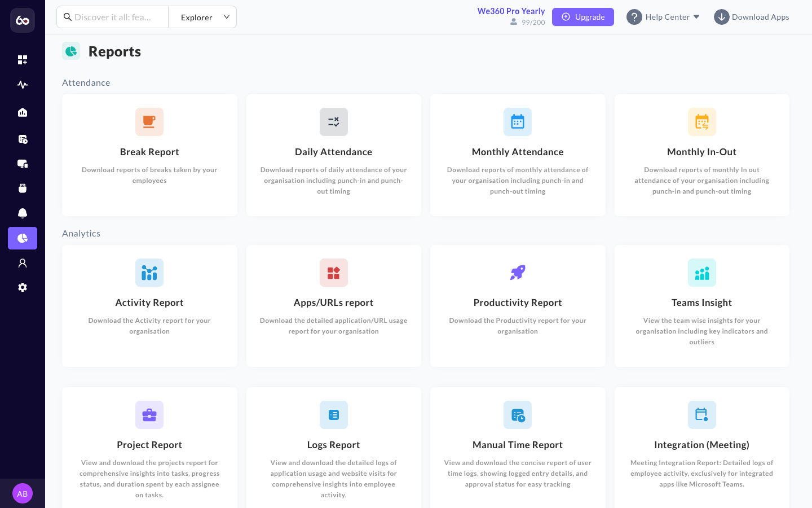
Task: Open the timesheet clock icon in sidebar
Action: point(23,139)
